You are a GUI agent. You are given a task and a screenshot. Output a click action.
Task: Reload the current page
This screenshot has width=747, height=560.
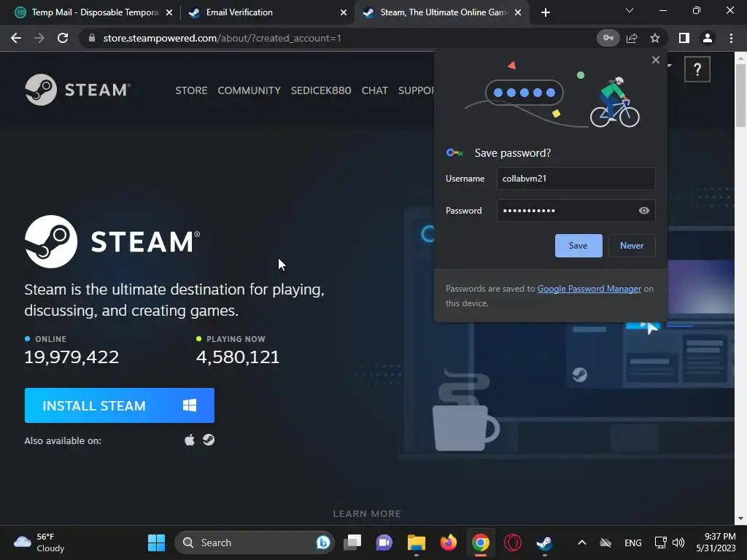63,38
